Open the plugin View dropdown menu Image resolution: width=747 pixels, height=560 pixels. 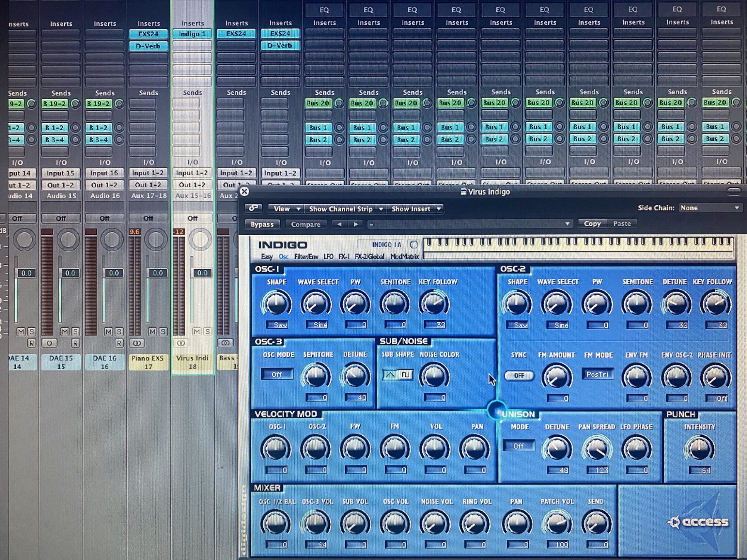pyautogui.click(x=286, y=209)
